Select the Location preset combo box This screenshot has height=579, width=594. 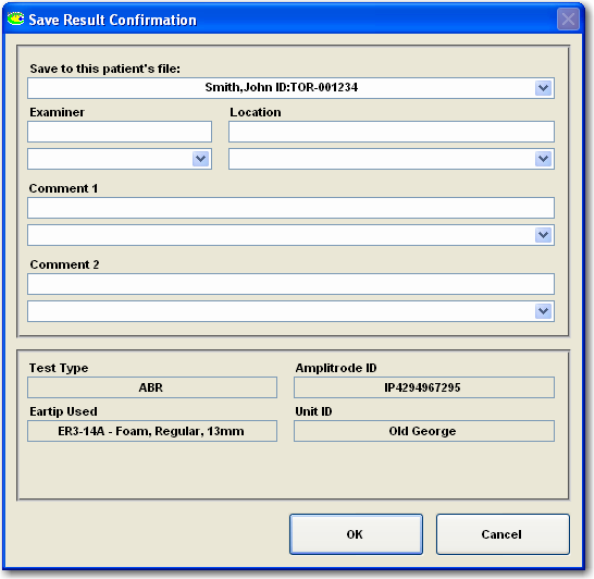[x=391, y=159]
